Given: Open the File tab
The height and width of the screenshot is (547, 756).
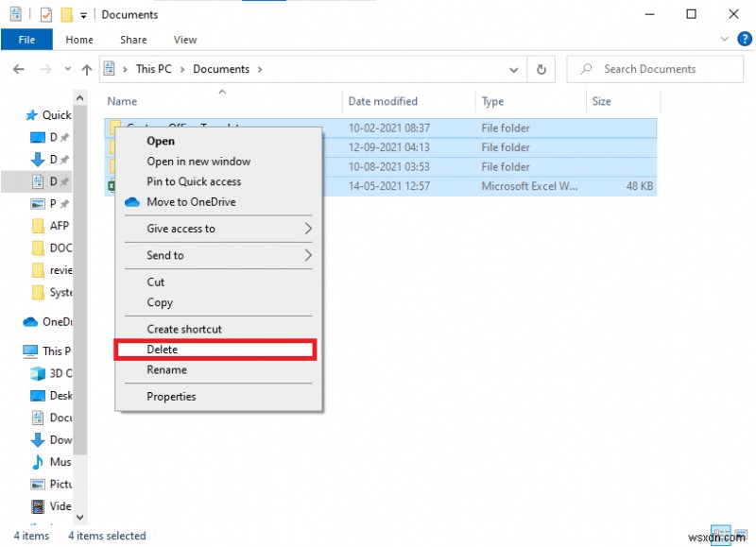Looking at the screenshot, I should (x=26, y=40).
